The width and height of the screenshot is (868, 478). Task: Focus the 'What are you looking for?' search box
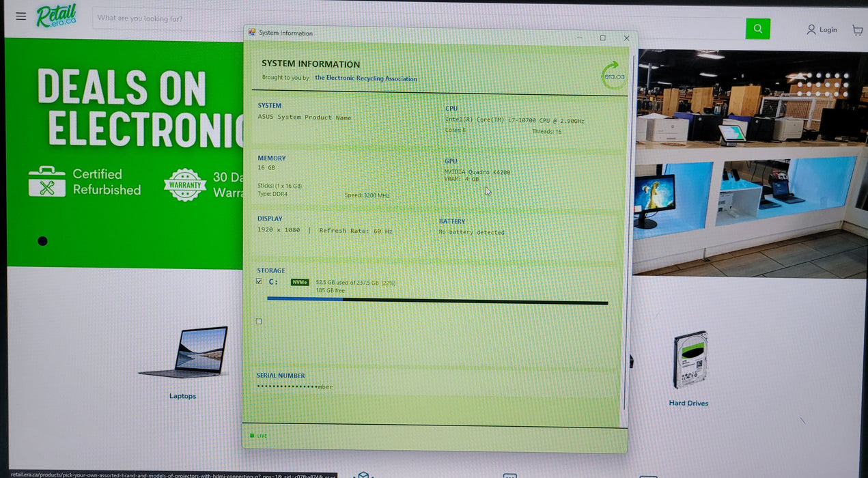click(x=419, y=23)
